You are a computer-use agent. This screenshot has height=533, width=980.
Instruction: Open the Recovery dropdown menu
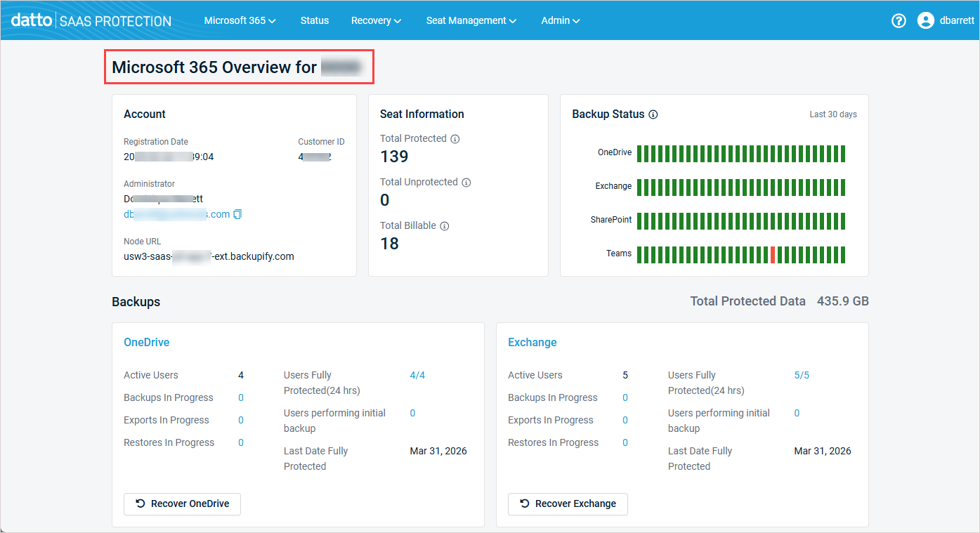(x=376, y=20)
